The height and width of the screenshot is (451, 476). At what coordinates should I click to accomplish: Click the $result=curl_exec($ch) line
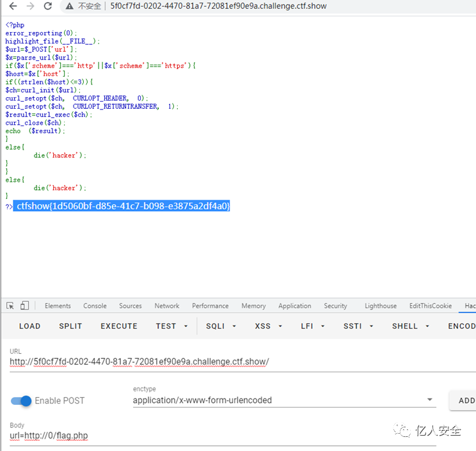point(49,115)
